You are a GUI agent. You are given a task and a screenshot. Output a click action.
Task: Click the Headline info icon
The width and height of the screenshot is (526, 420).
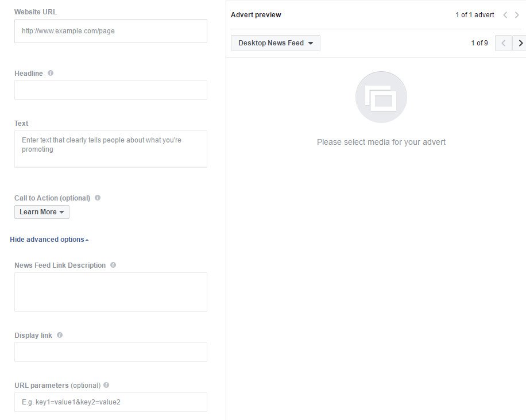pyautogui.click(x=51, y=73)
